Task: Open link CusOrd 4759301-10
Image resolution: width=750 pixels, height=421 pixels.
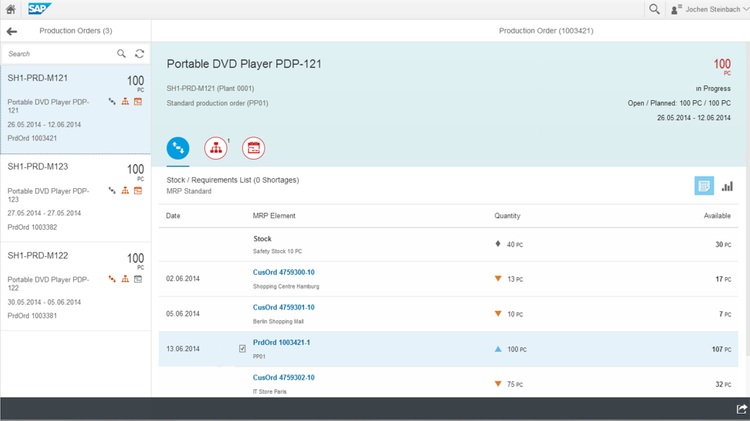Action: (284, 307)
